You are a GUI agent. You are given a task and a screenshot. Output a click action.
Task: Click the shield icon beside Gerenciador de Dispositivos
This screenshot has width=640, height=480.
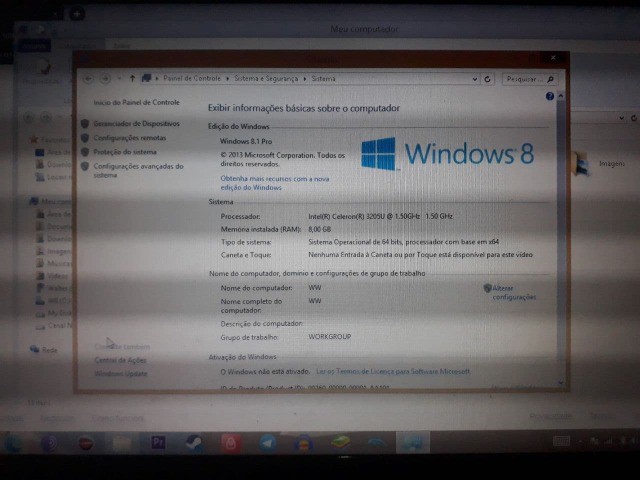coord(85,124)
